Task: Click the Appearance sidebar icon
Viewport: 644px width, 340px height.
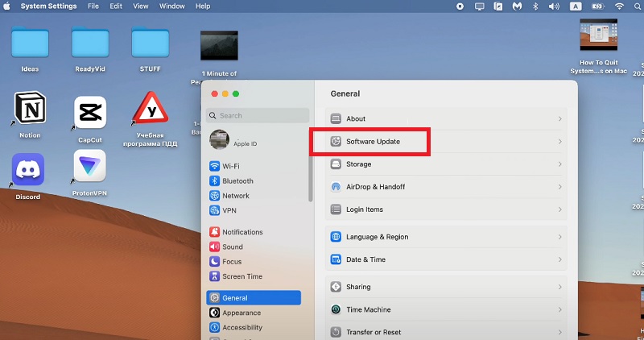Action: tap(214, 313)
